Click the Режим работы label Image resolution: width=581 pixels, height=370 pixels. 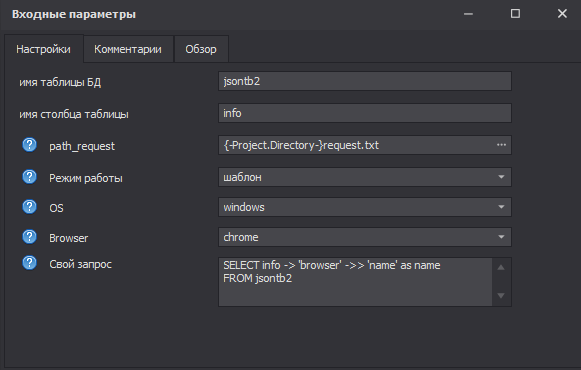pyautogui.click(x=86, y=178)
